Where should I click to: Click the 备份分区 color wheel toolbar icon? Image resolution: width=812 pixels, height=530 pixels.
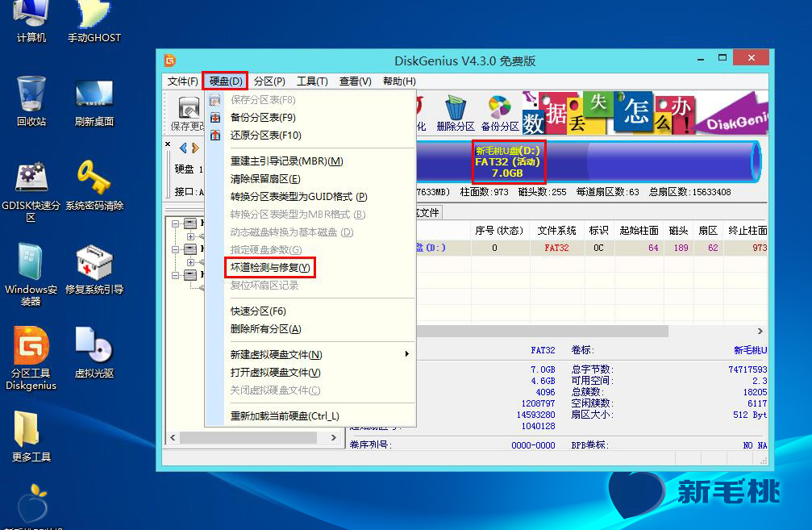tap(500, 114)
